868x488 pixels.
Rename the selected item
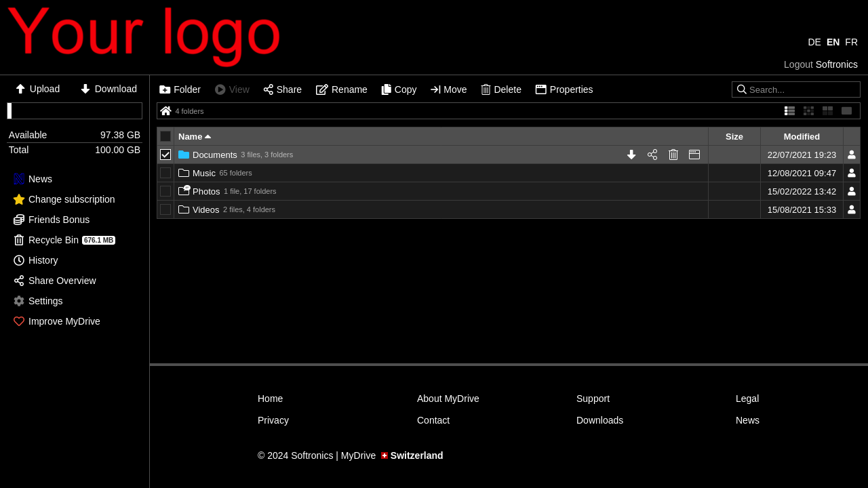tap(342, 89)
